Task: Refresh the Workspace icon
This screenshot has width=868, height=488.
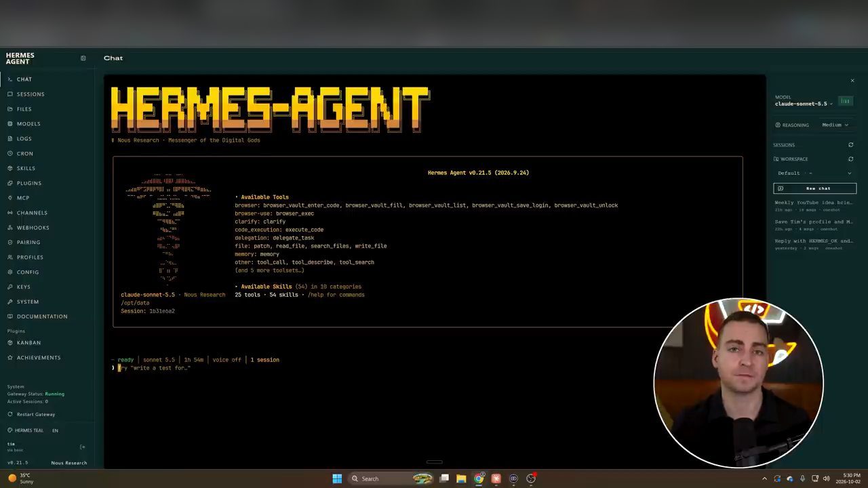Action: pyautogui.click(x=851, y=159)
